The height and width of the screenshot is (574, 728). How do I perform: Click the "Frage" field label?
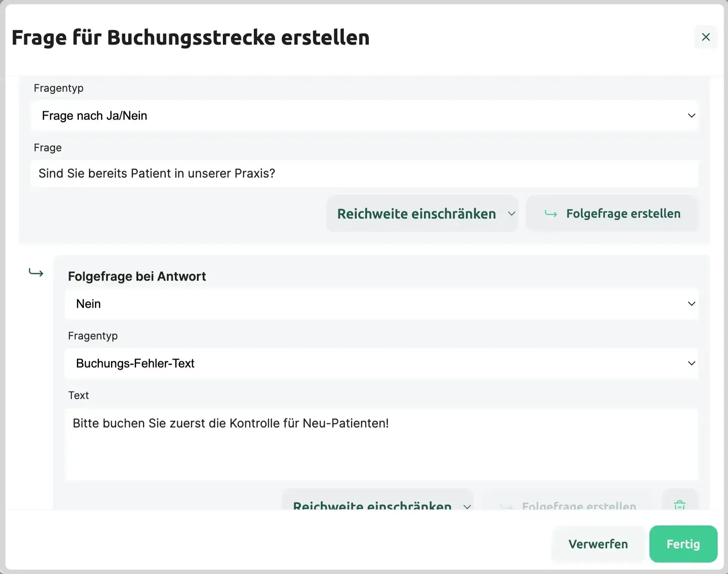(x=47, y=148)
